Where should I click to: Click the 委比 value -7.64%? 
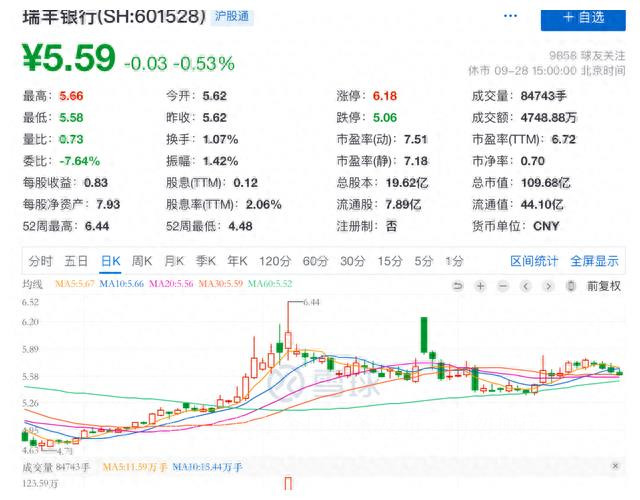point(80,161)
